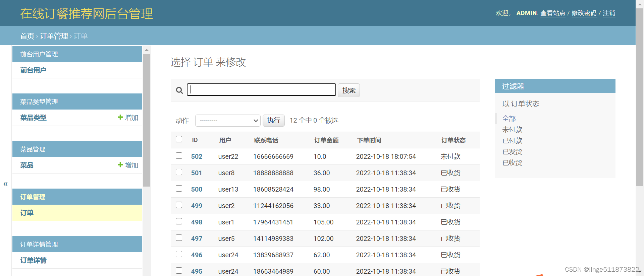Open order ID 496
Viewport: 644px width, 276px height.
tap(197, 255)
